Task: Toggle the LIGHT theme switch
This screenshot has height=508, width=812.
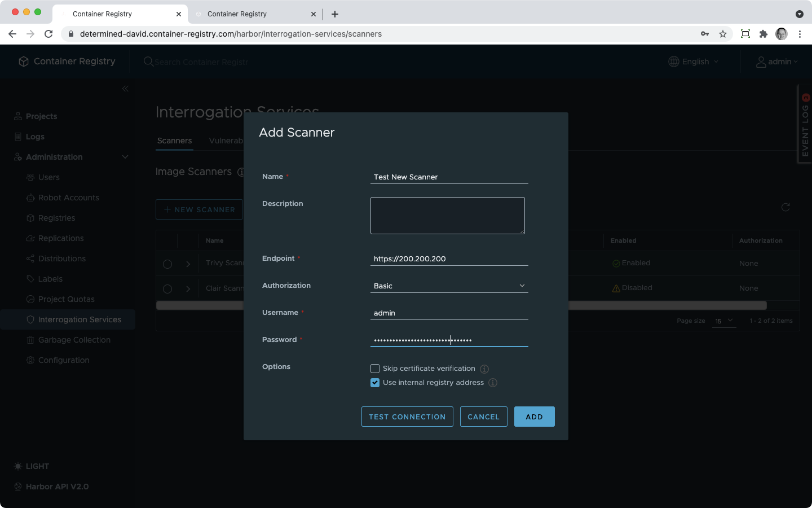Action: click(x=32, y=466)
